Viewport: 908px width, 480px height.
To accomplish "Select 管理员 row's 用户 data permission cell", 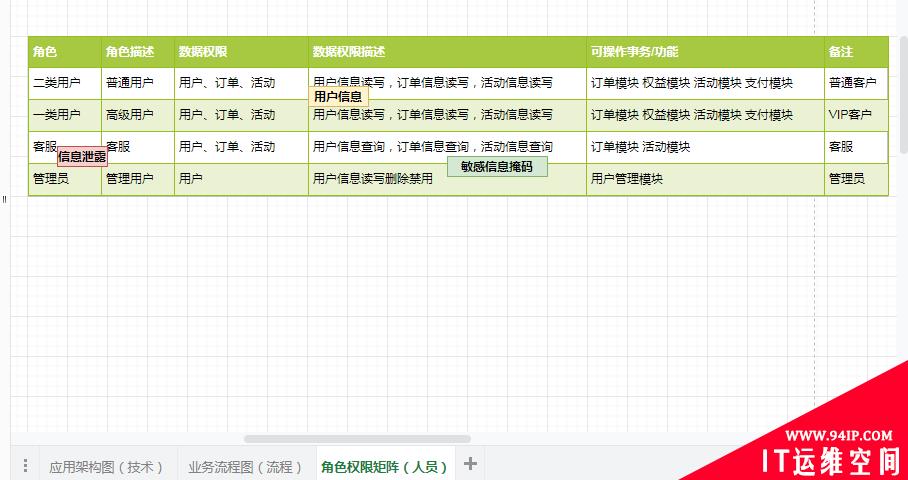I will (x=241, y=179).
